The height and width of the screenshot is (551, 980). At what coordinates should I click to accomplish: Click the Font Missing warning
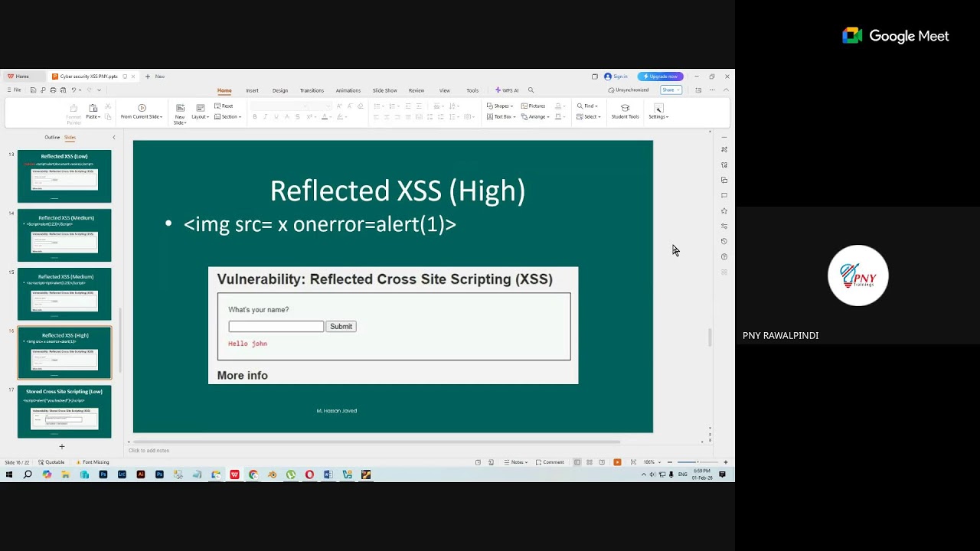[x=93, y=462]
